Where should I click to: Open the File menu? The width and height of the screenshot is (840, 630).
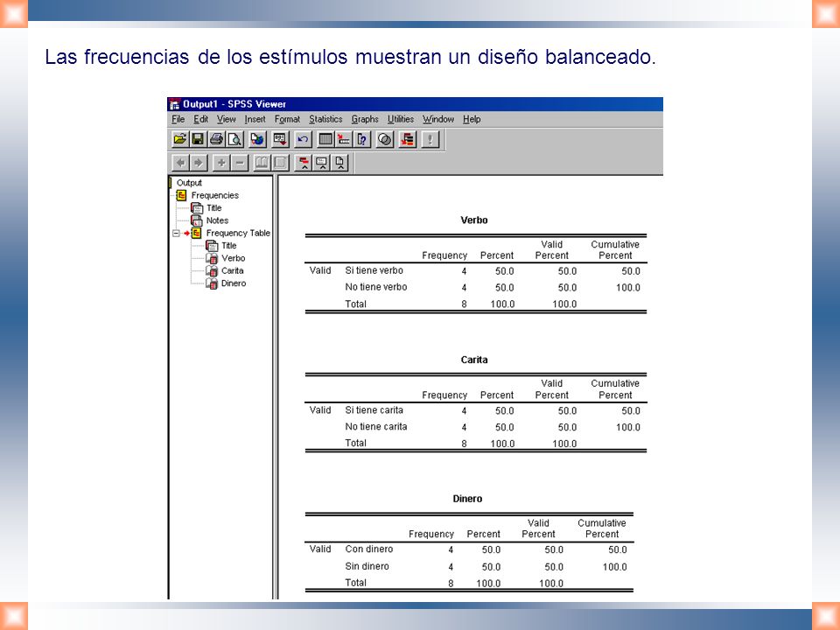tap(178, 119)
